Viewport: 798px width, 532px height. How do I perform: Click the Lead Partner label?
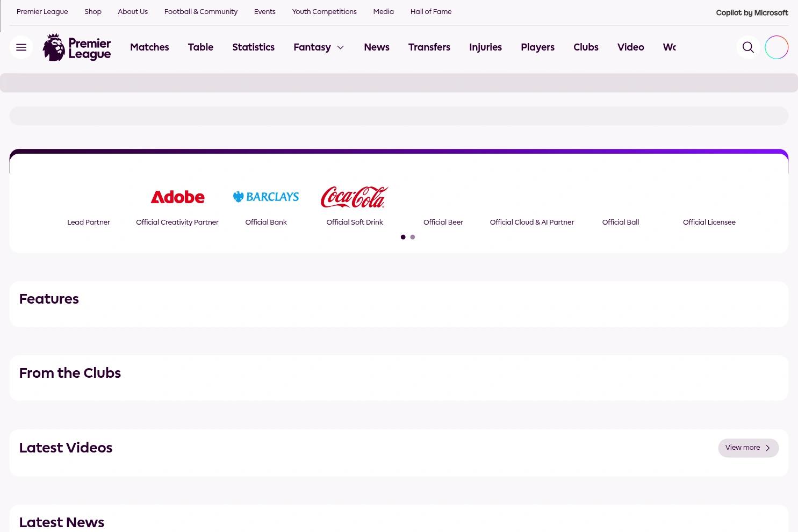89,222
